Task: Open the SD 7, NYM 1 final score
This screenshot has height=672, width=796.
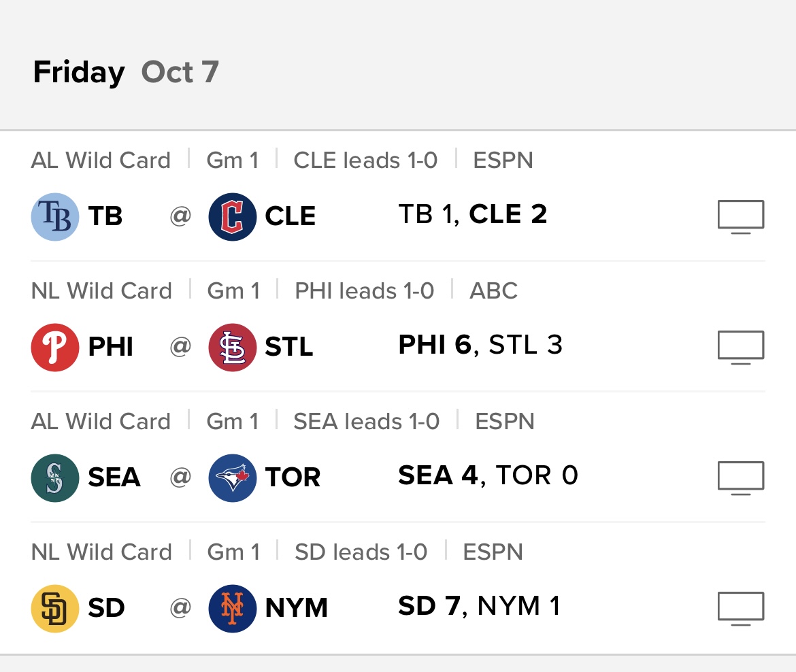Action: tap(479, 606)
